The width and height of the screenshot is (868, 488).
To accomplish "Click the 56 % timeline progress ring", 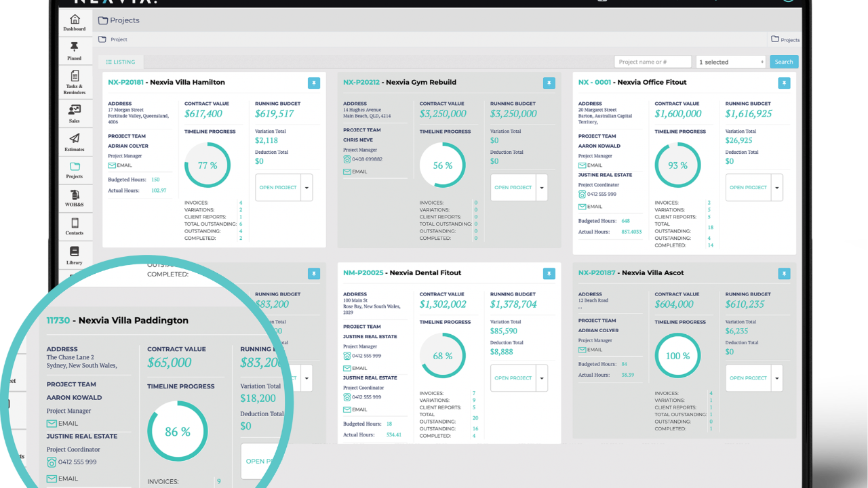I will [x=443, y=165].
